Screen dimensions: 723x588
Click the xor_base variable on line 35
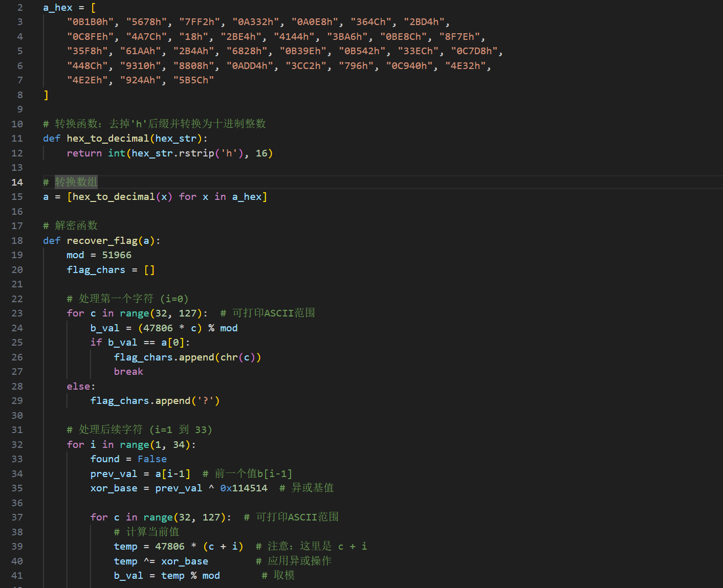pyautogui.click(x=114, y=488)
